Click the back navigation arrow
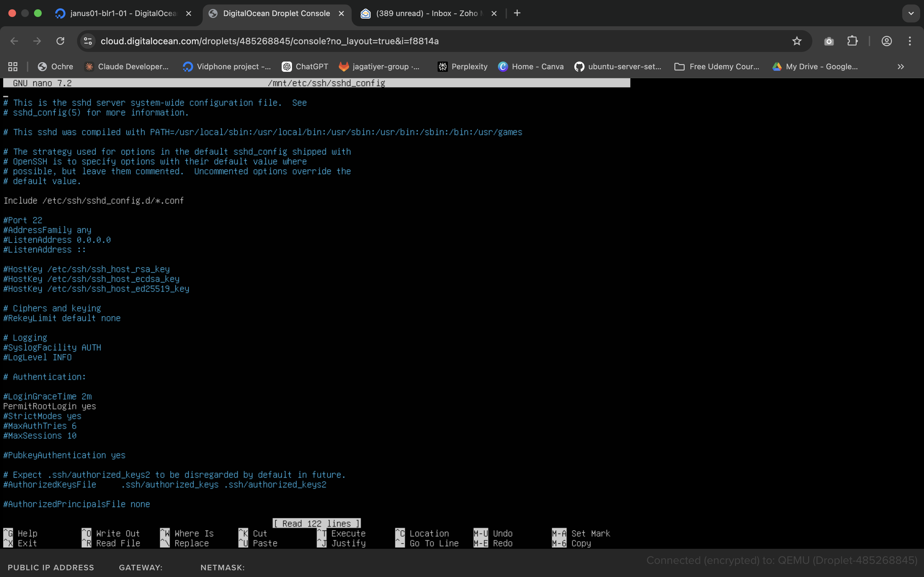The image size is (924, 577). tap(14, 41)
